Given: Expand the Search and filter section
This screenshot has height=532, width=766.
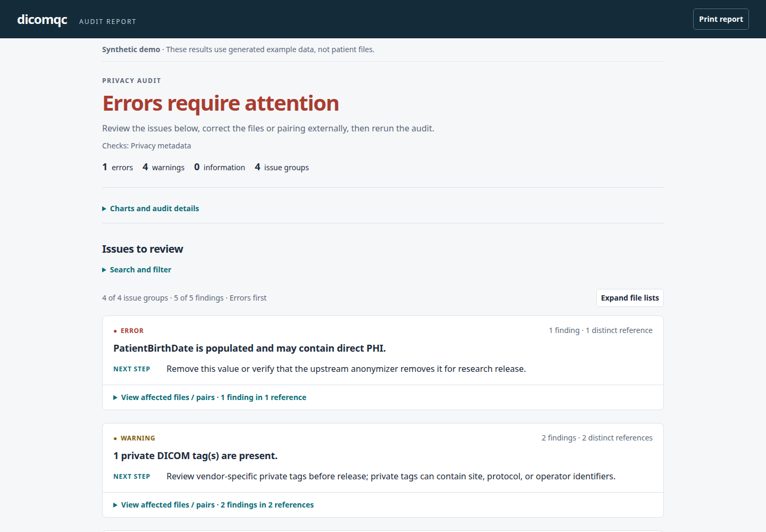Looking at the screenshot, I should click(137, 270).
